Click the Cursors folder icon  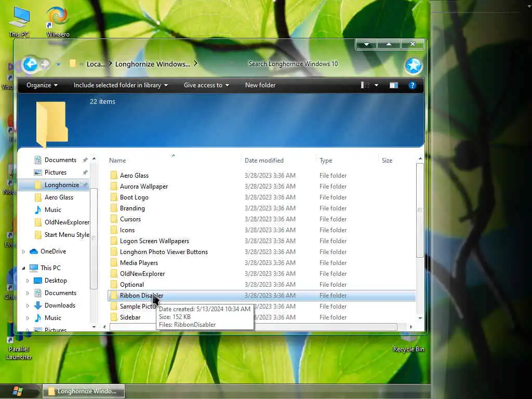pyautogui.click(x=114, y=219)
